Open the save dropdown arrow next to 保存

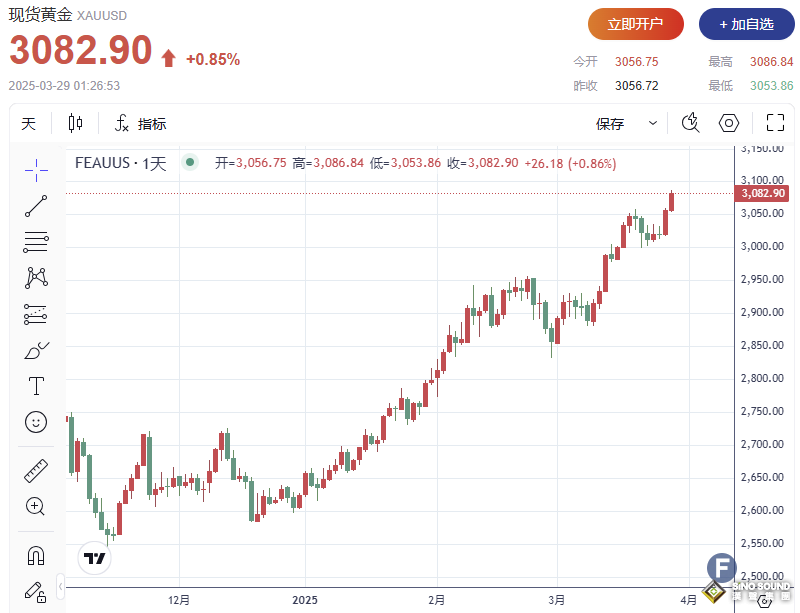pos(651,123)
